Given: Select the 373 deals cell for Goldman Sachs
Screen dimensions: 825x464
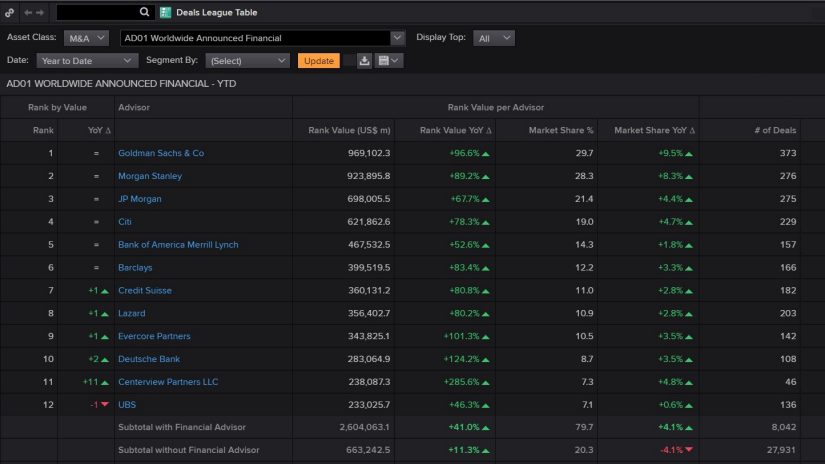Looking at the screenshot, I should pyautogui.click(x=788, y=153).
